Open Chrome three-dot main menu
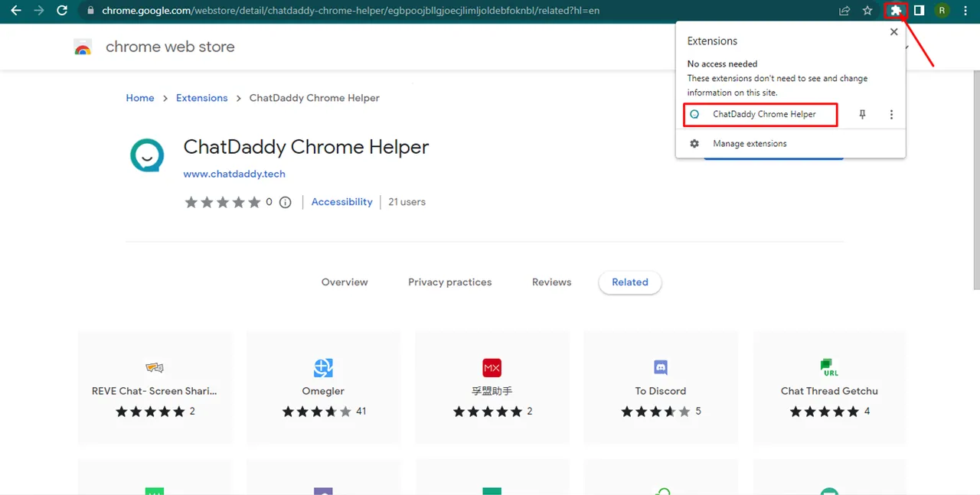 [965, 11]
